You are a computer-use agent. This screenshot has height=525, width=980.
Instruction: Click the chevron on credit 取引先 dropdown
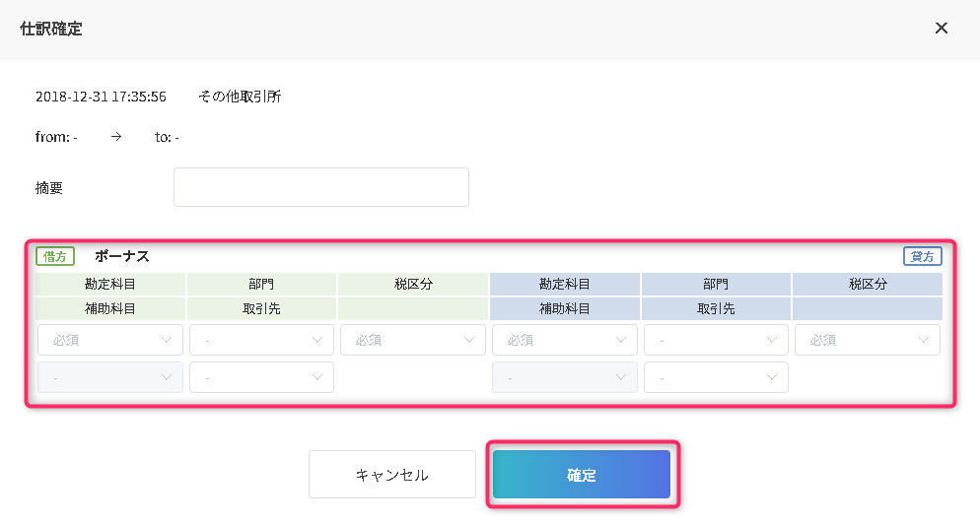772,377
